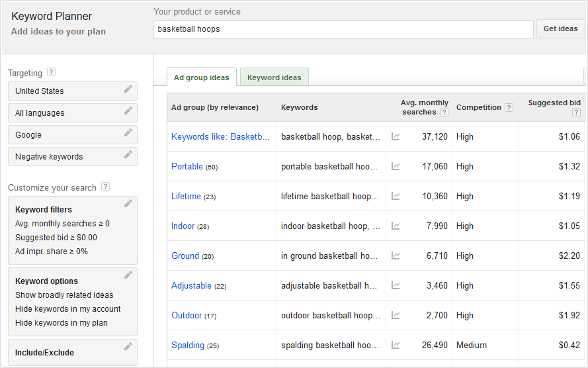This screenshot has height=368, width=588.
Task: Switch to the Ad group ideas tab
Action: click(x=201, y=77)
